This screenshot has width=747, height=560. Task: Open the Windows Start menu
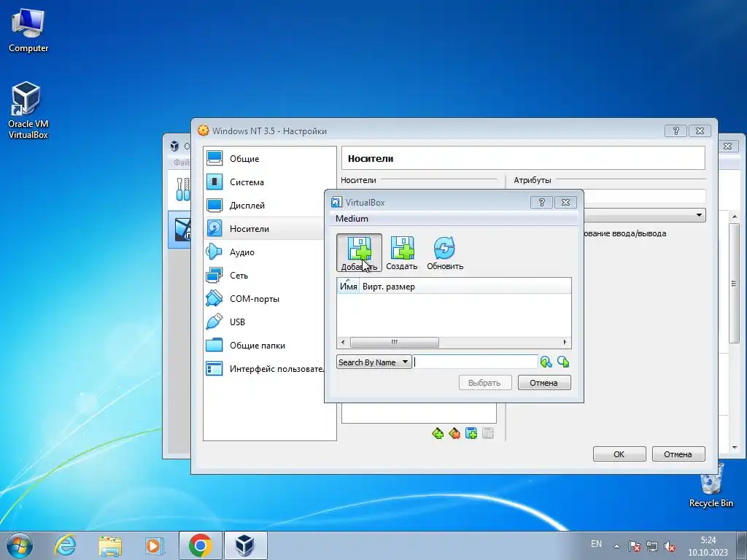coord(20,545)
